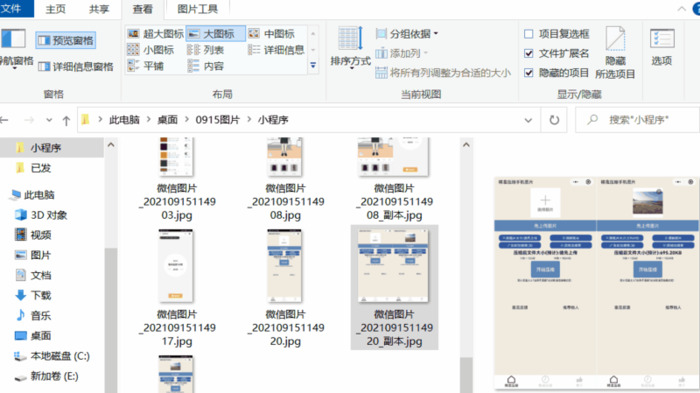Select file 微信图片_20210915114920_副本.jpg
Image resolution: width=700 pixels, height=393 pixels.
point(394,288)
